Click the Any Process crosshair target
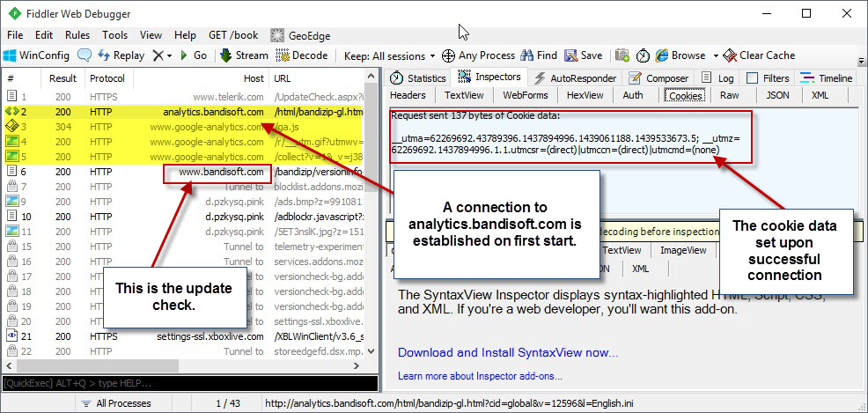The image size is (868, 413). pos(448,55)
